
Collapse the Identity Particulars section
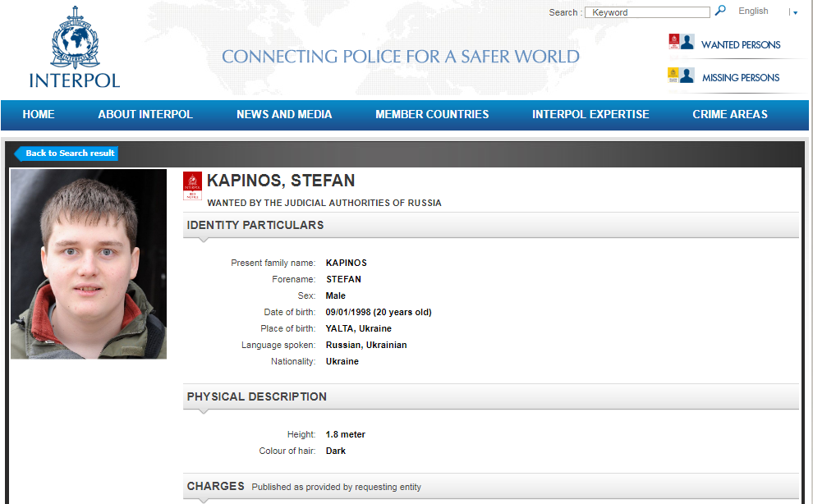click(x=490, y=225)
